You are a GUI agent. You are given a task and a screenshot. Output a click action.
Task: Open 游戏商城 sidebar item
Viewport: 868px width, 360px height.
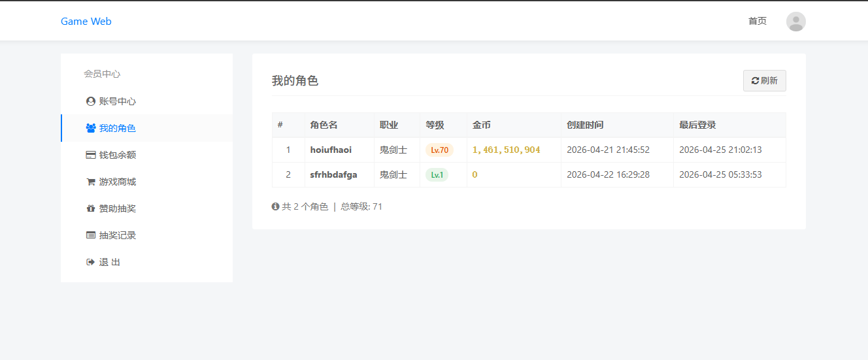[146, 182]
